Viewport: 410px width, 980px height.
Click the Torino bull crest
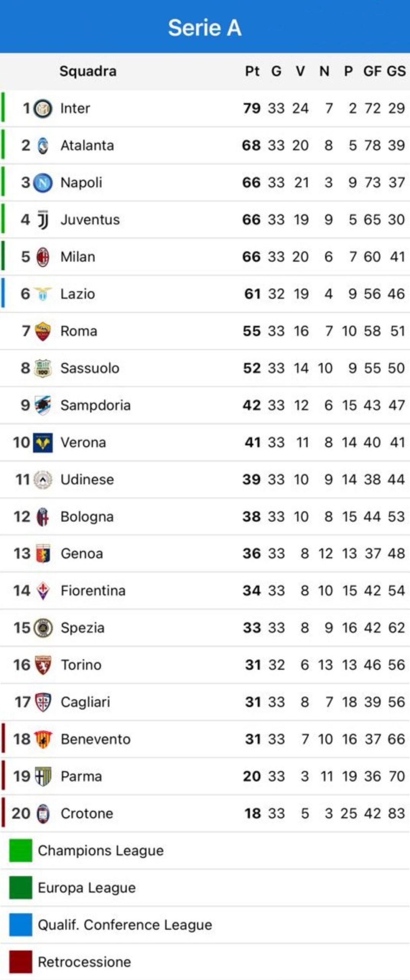[x=43, y=665]
